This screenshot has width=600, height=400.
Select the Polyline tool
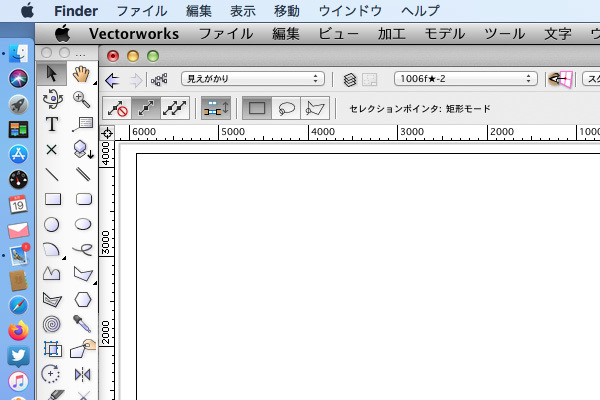pos(51,274)
